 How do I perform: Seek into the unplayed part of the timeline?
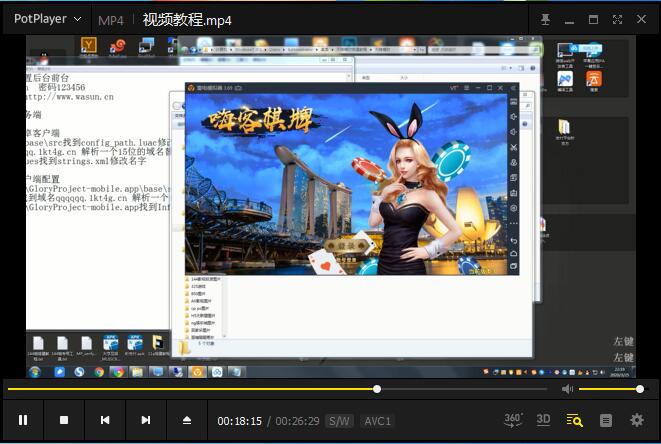click(x=464, y=389)
